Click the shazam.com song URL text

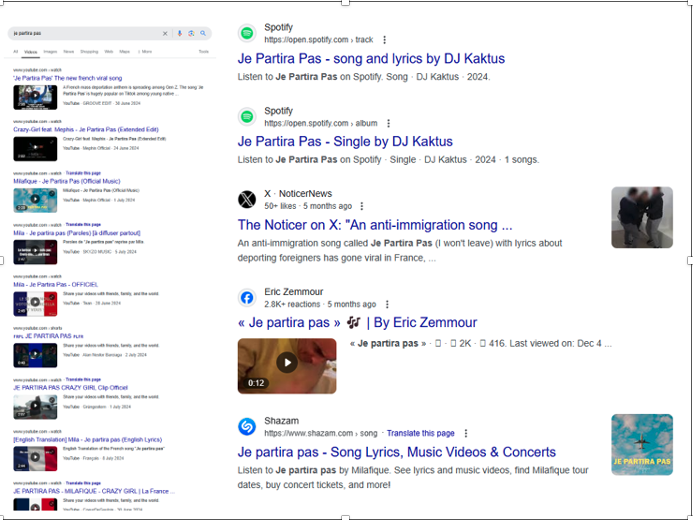coord(321,433)
